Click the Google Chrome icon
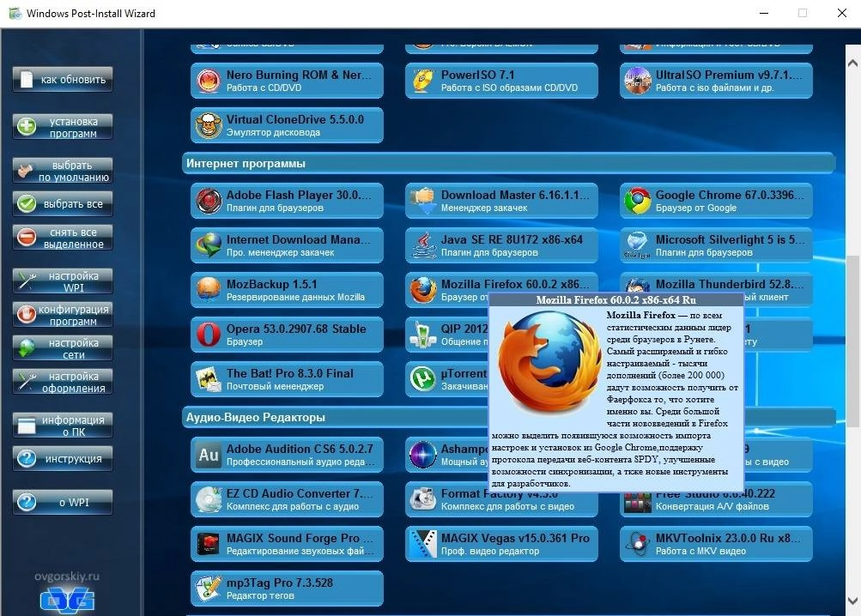Screen dimensions: 861x616 click(637, 201)
